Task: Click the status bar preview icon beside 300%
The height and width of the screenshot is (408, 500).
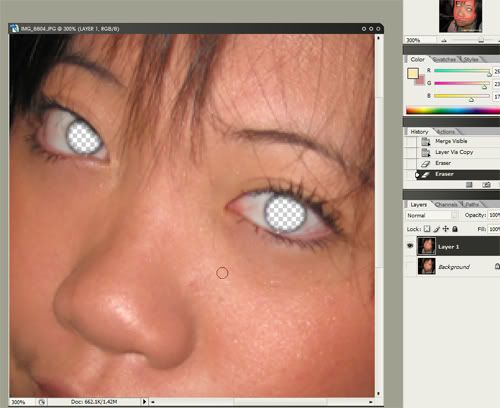Action: point(42,402)
